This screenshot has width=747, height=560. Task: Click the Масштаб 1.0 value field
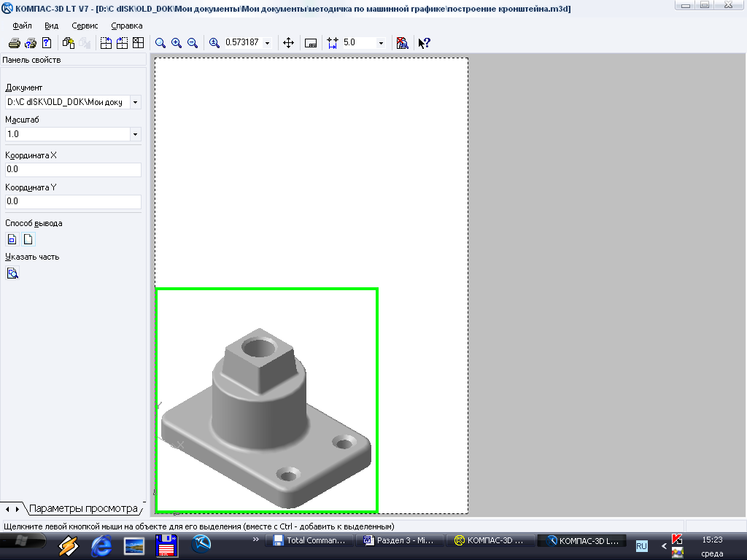coord(68,134)
